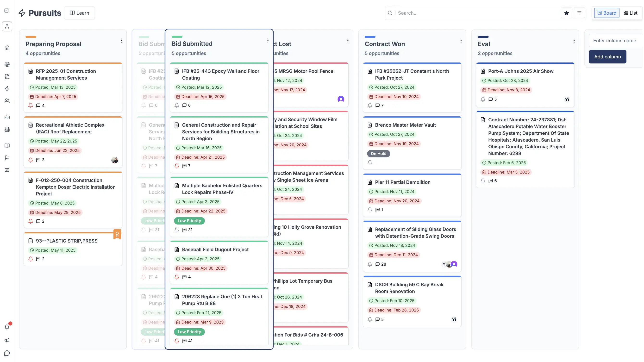Click the bookmark badge on 93--PLASTIC STRIP,PRESS card
644x362 pixels.
[x=117, y=234]
